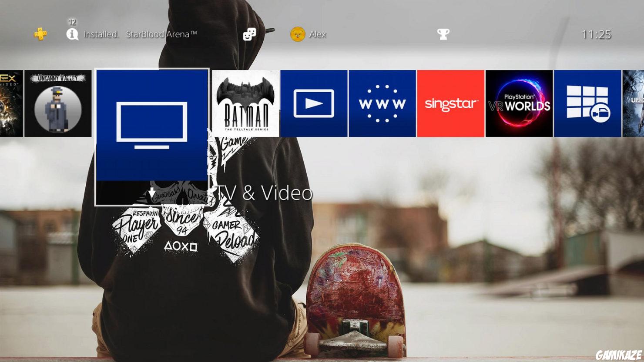Open the Trophies section

[x=443, y=34]
